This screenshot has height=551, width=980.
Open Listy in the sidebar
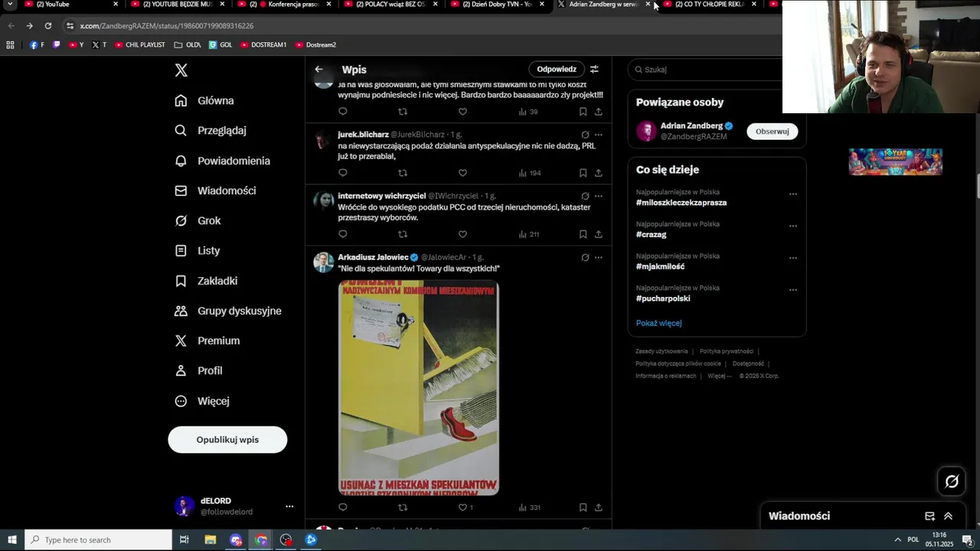[197, 250]
